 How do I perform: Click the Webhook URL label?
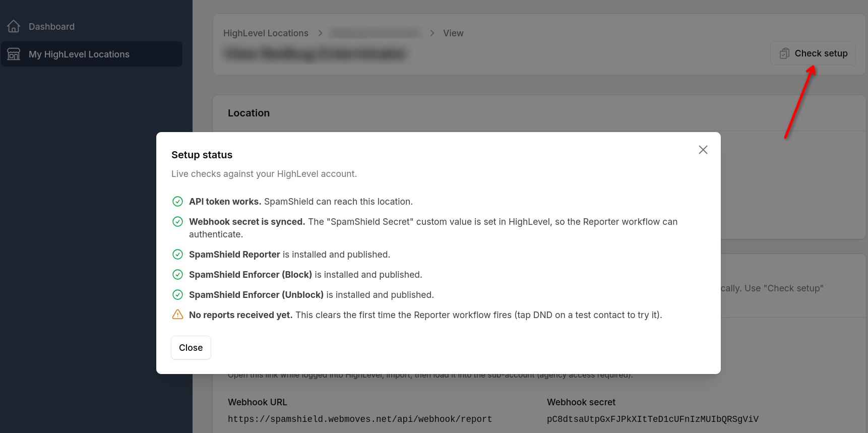pos(258,402)
